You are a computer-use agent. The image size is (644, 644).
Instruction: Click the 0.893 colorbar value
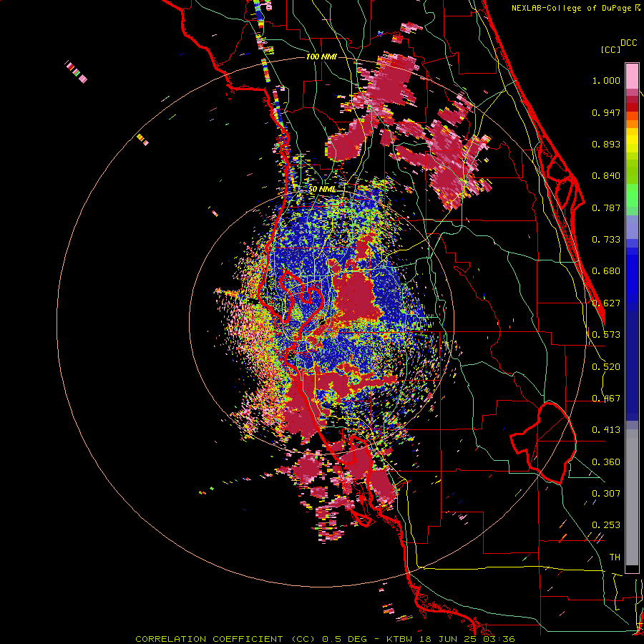point(606,144)
